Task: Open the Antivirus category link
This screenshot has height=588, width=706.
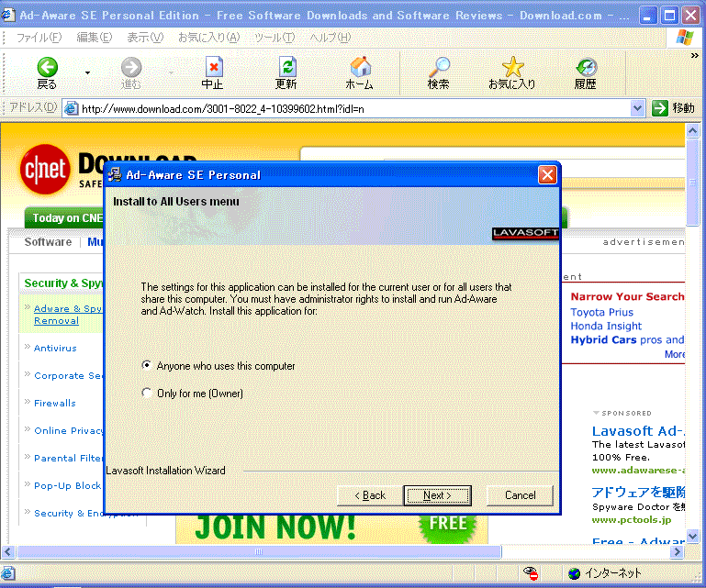Action: pyautogui.click(x=55, y=348)
